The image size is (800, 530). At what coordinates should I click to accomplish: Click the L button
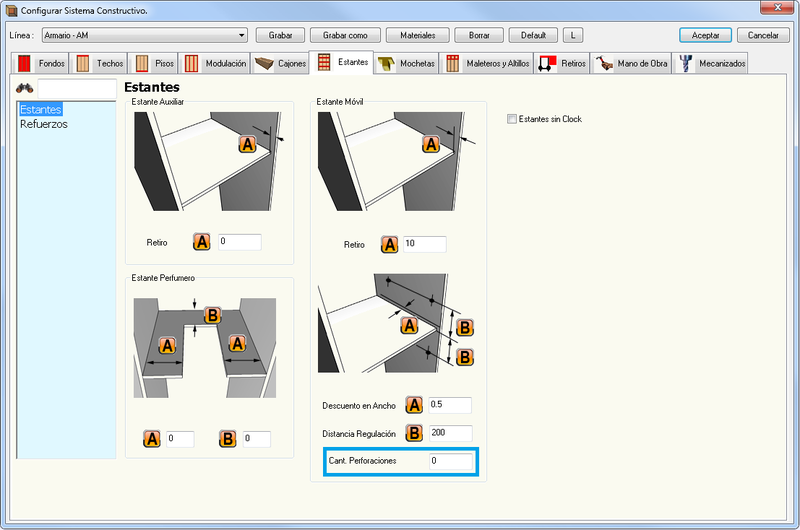[x=573, y=35]
